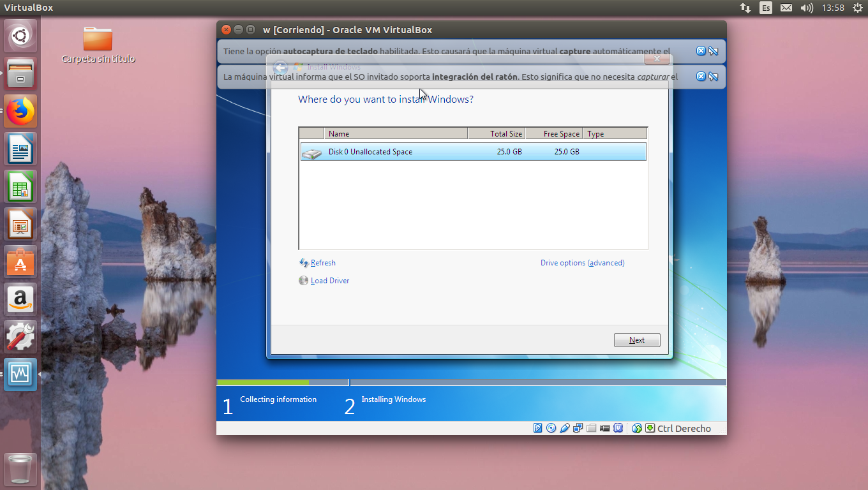Open LibreOffice Calc from launcher
This screenshot has width=868, height=490.
click(20, 187)
